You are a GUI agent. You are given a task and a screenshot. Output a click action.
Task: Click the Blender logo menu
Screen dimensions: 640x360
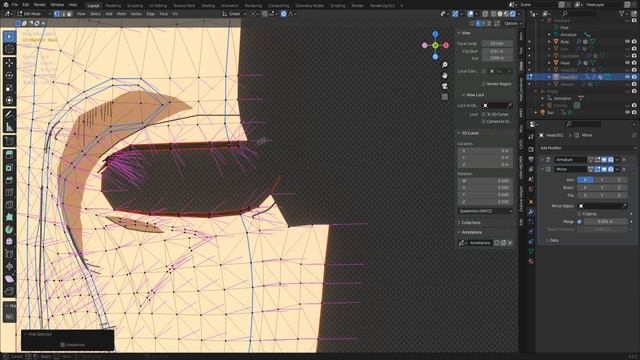point(6,5)
